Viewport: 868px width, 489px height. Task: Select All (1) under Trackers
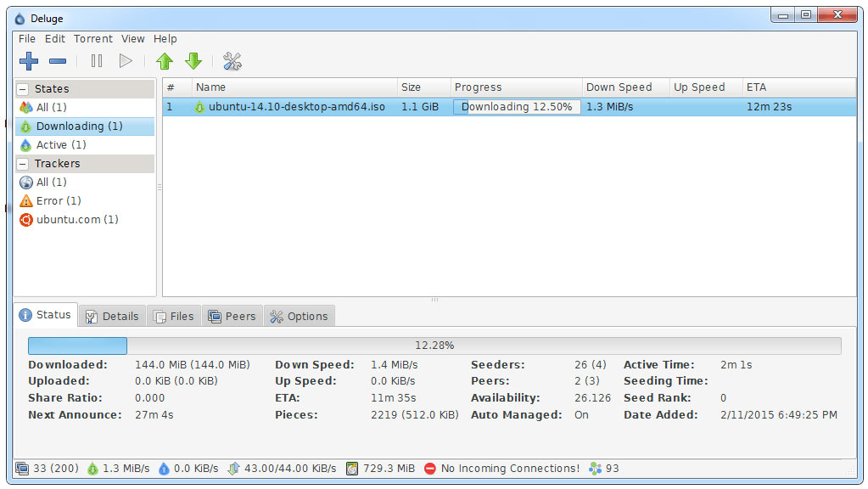coord(85,183)
